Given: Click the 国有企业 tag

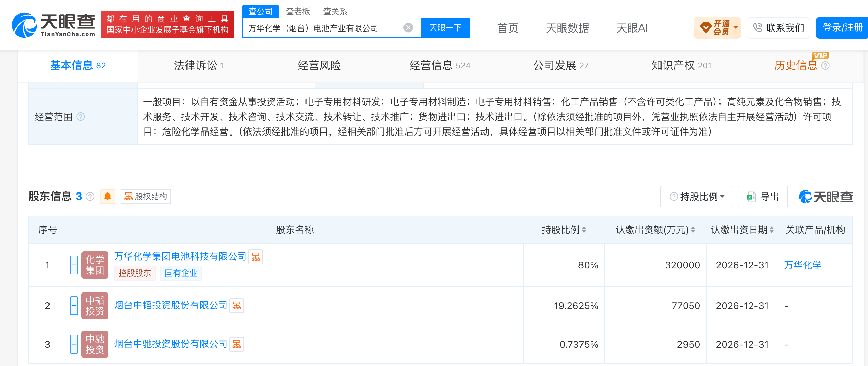Looking at the screenshot, I should click(x=181, y=273).
